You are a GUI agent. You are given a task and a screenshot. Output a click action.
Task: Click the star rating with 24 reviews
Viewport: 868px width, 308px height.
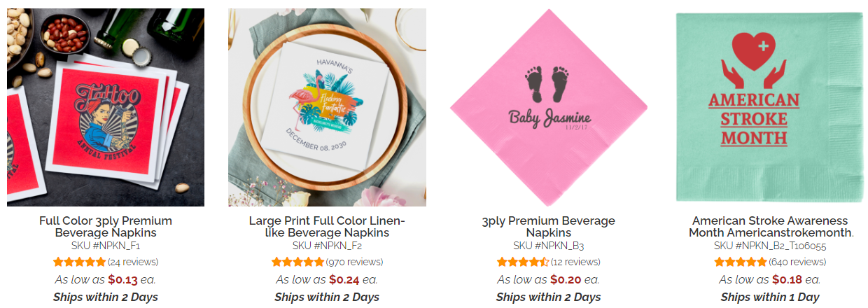79,262
